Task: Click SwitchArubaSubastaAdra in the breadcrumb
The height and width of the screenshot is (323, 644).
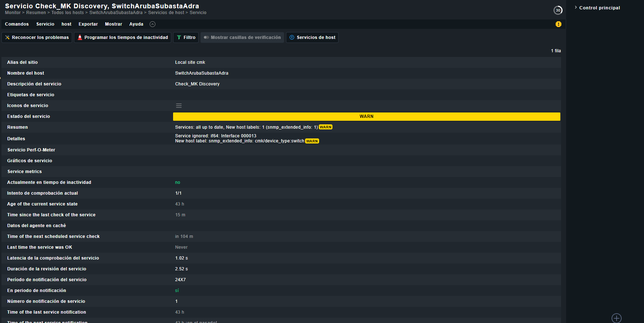Action: pos(116,13)
